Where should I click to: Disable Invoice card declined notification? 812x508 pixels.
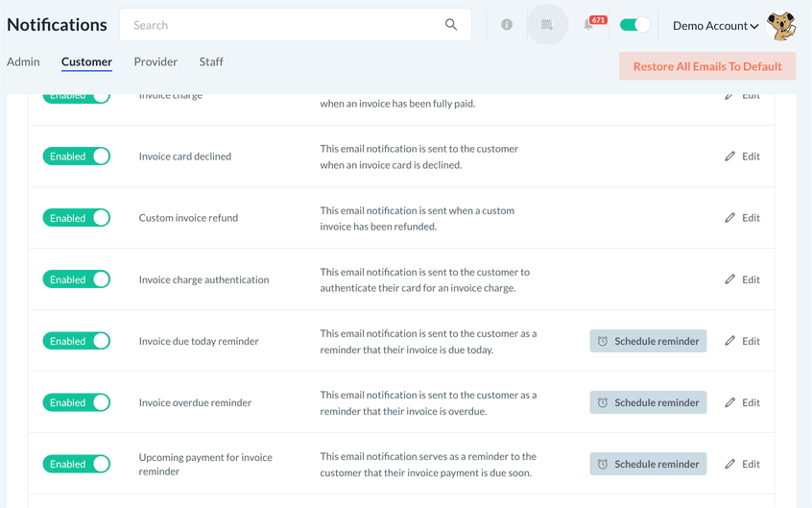coord(77,157)
